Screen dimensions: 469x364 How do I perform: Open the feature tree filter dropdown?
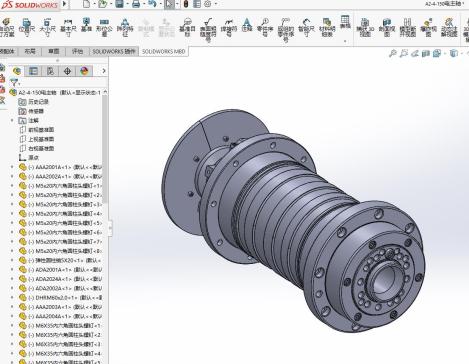tap(15, 82)
